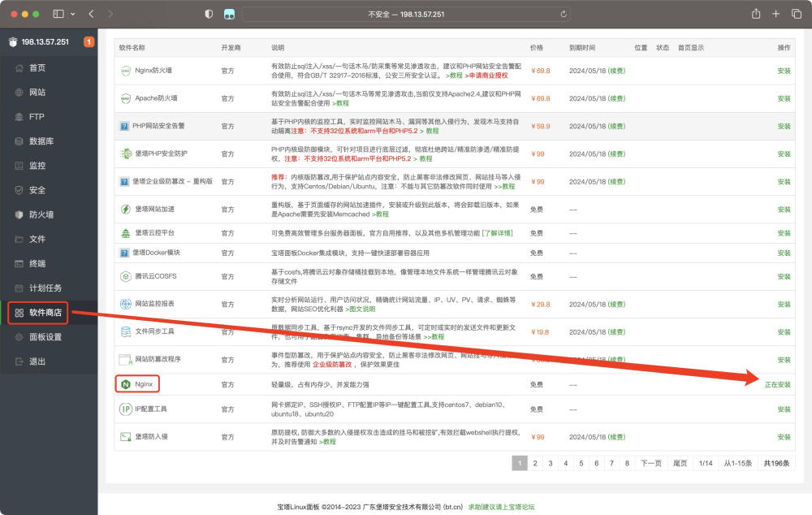Reload the page with the refresh icon
The height and width of the screenshot is (515, 812).
(564, 14)
